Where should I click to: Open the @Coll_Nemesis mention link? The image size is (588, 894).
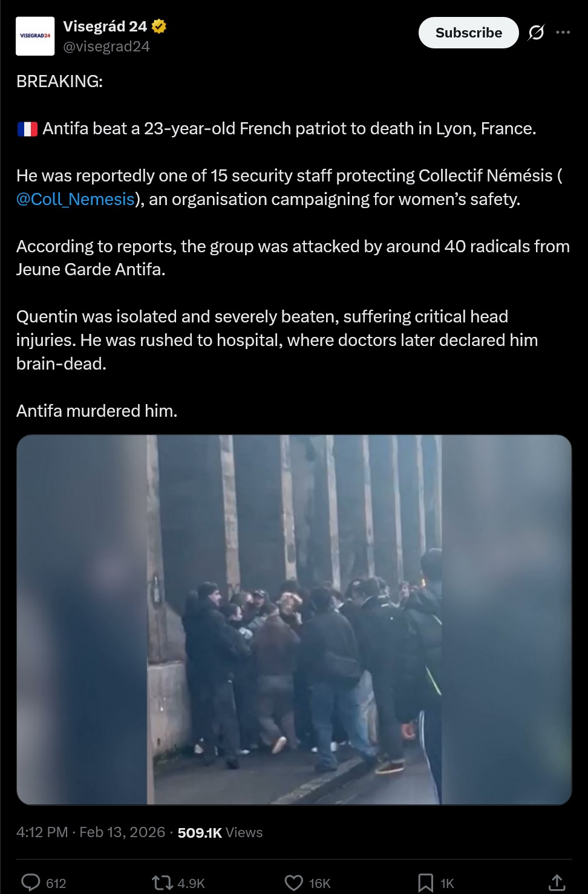click(76, 199)
